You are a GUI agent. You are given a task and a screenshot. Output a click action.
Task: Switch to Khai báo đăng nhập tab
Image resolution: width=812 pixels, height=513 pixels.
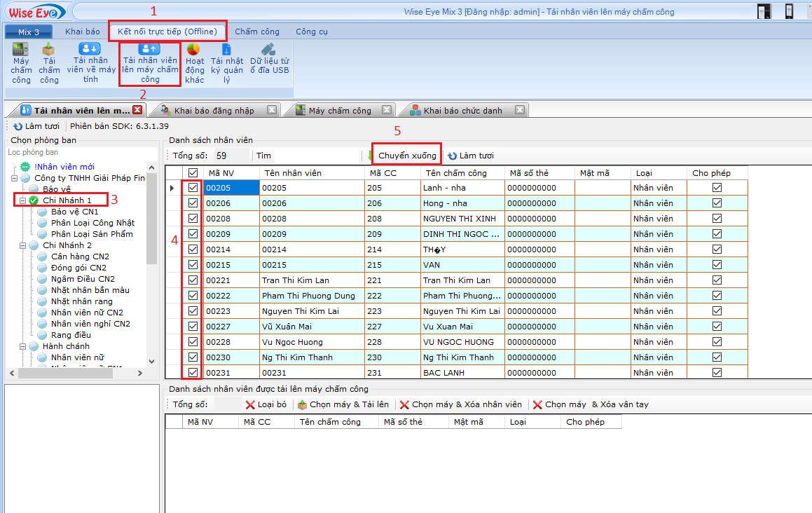point(214,111)
